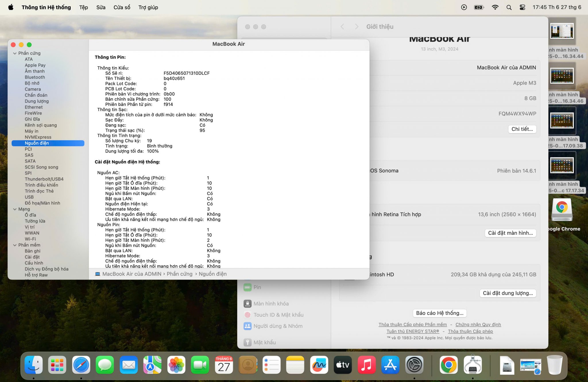Go back in System Settings window

[x=342, y=27]
